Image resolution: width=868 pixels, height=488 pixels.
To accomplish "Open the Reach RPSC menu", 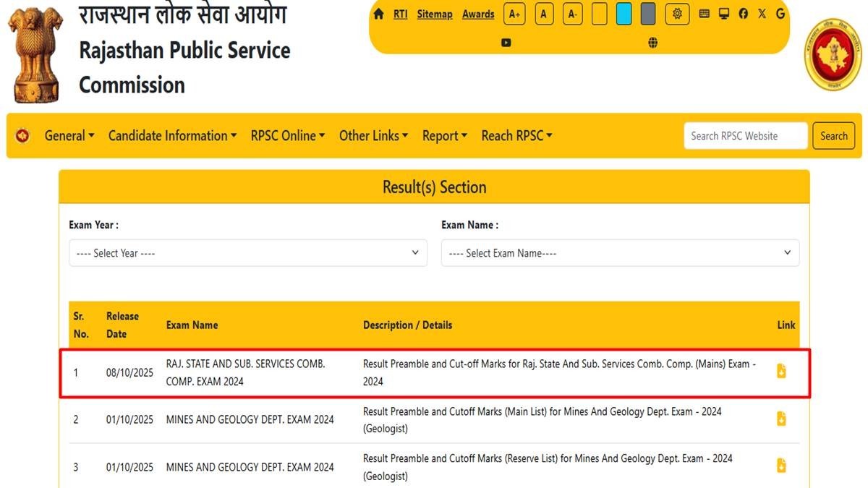I will [516, 136].
